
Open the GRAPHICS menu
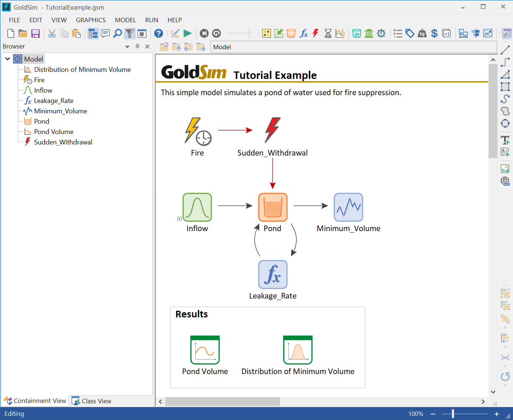point(91,20)
